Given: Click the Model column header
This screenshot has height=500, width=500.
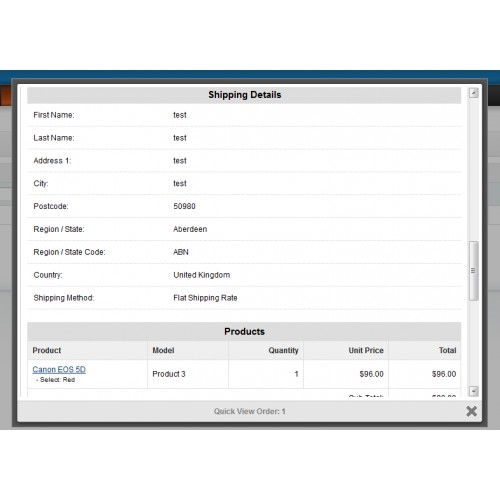Looking at the screenshot, I should click(163, 350).
